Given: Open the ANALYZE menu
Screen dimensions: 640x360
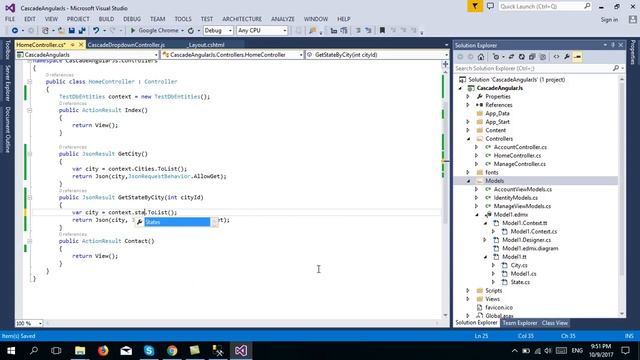Looking at the screenshot, I should pyautogui.click(x=282, y=19).
